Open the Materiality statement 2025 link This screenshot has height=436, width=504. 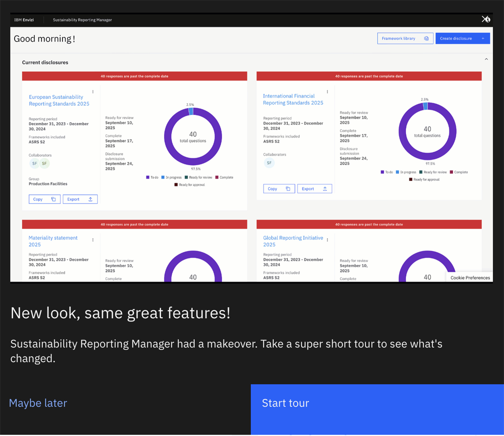point(53,241)
